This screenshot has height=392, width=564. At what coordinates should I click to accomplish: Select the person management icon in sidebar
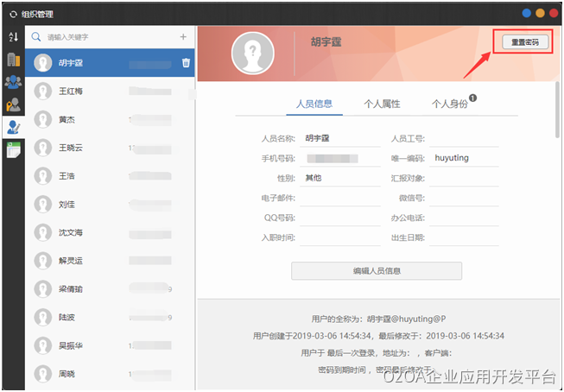tap(12, 127)
